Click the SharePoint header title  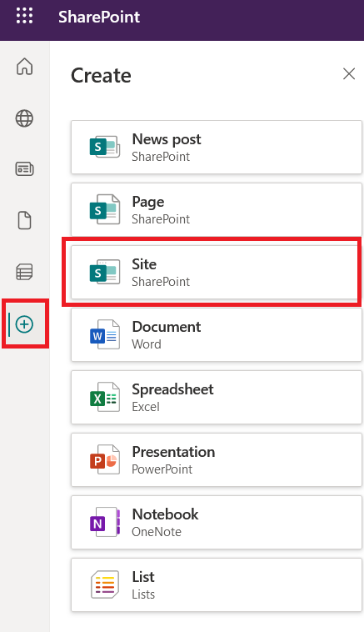click(x=99, y=17)
